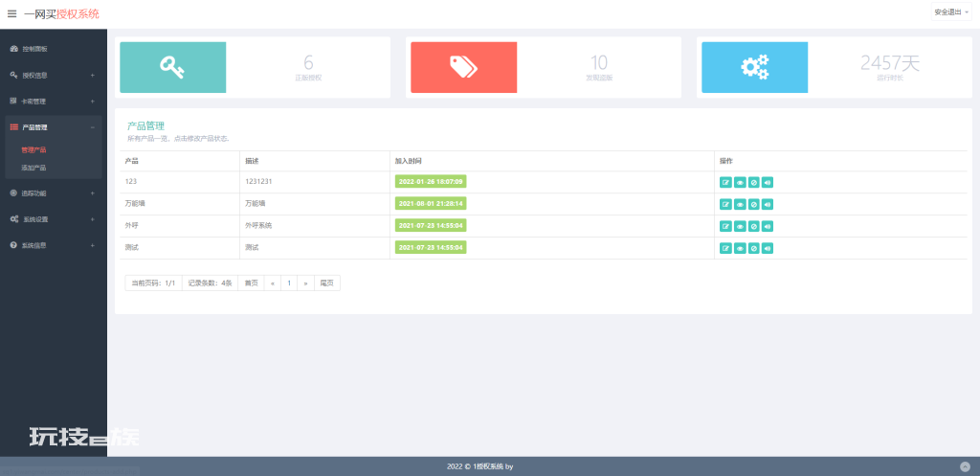
Task: Go to 尾页 in pagination
Action: pos(327,283)
